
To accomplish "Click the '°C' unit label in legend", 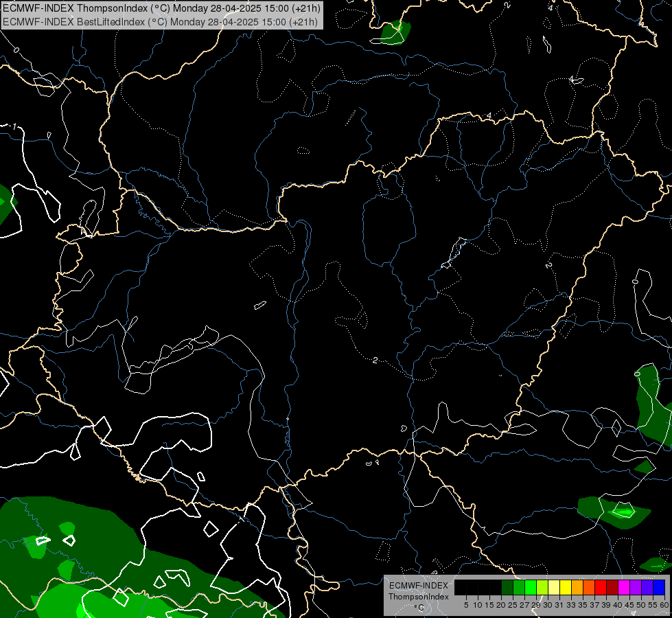I will (419, 607).
